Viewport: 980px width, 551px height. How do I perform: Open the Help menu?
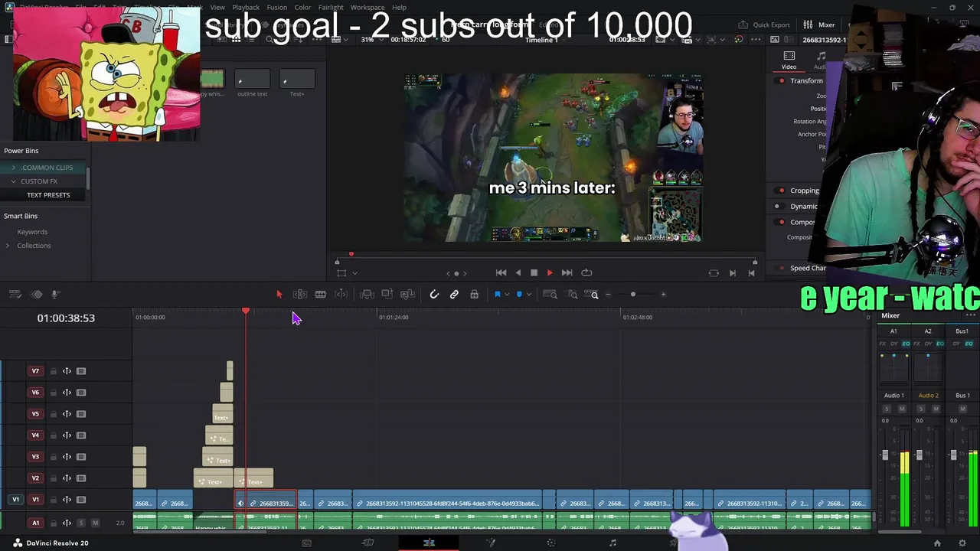pos(399,8)
